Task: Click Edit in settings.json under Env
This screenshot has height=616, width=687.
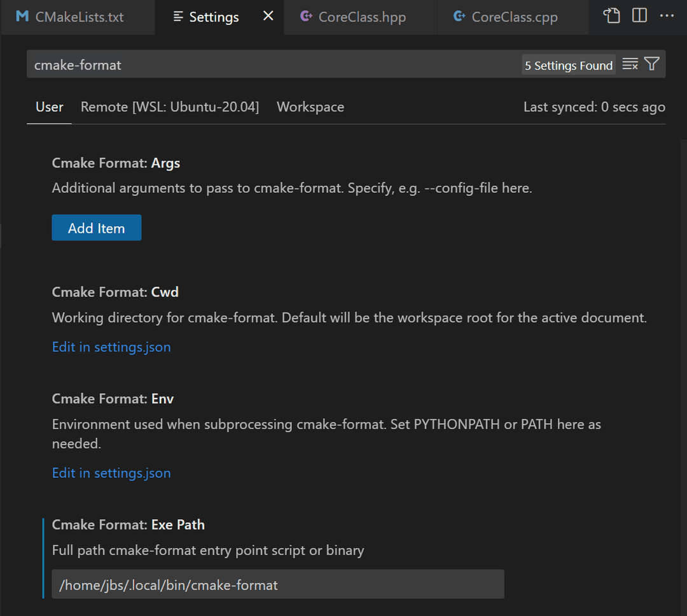Action: pos(111,473)
